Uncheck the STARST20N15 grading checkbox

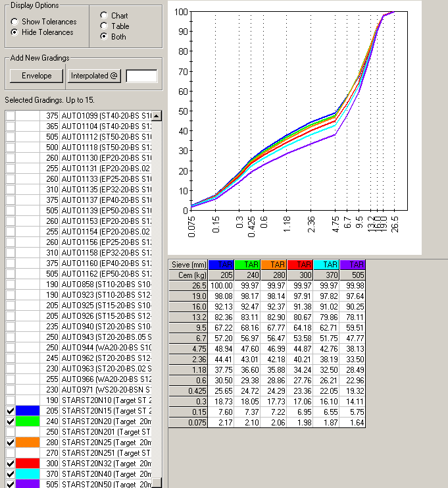(x=11, y=411)
